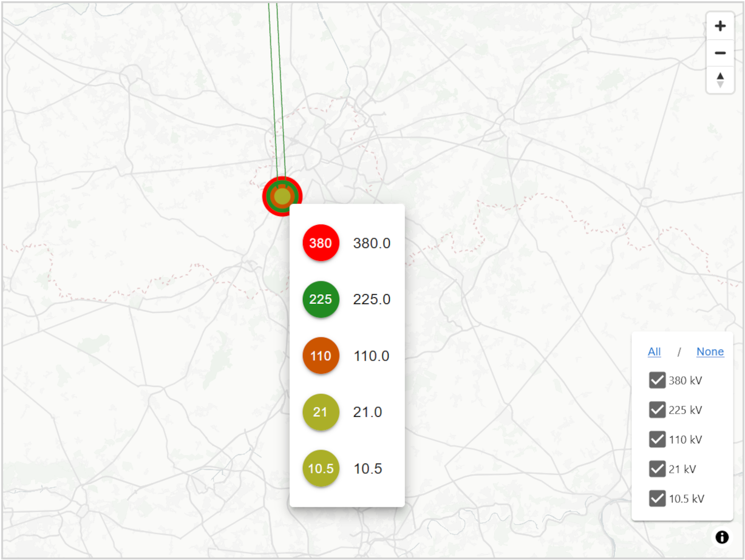Uncheck the 225 kV layer checkbox
Image resolution: width=745 pixels, height=560 pixels.
[x=658, y=410]
